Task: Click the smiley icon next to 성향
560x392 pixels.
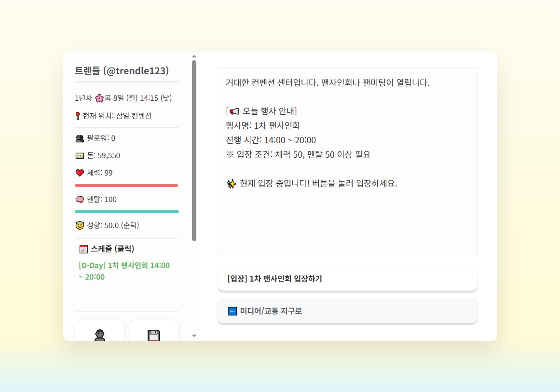Action: (80, 225)
